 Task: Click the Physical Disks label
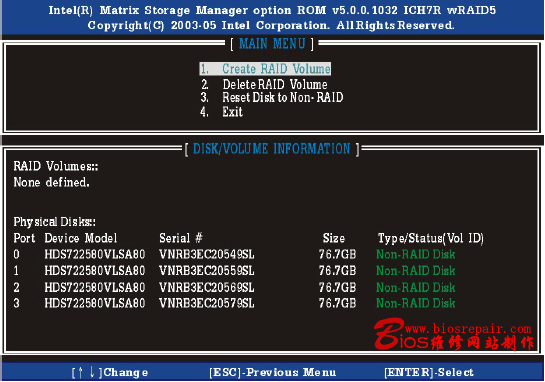(x=55, y=222)
